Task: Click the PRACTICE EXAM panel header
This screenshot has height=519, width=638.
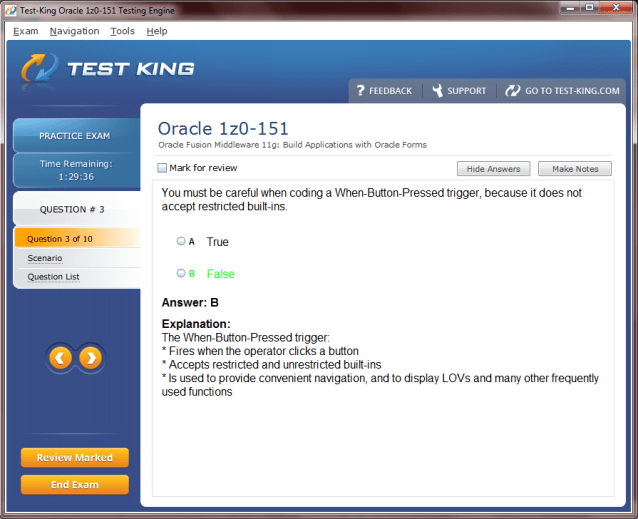Action: click(76, 136)
